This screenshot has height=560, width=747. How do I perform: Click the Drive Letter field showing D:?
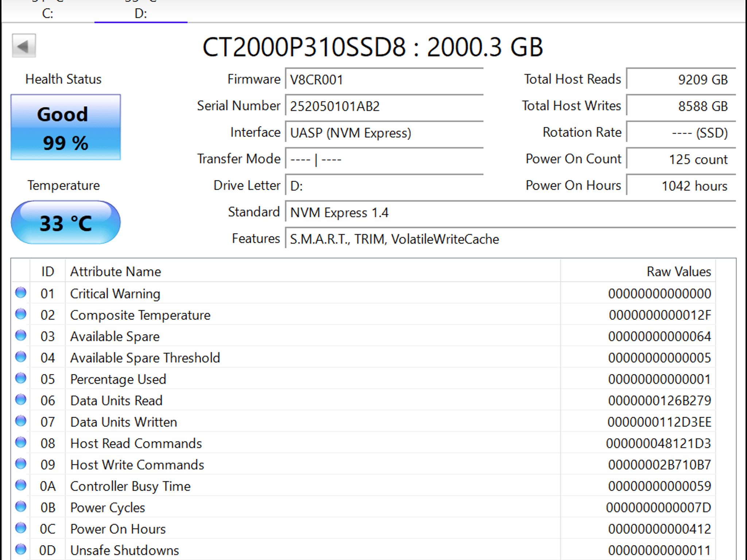coord(384,186)
